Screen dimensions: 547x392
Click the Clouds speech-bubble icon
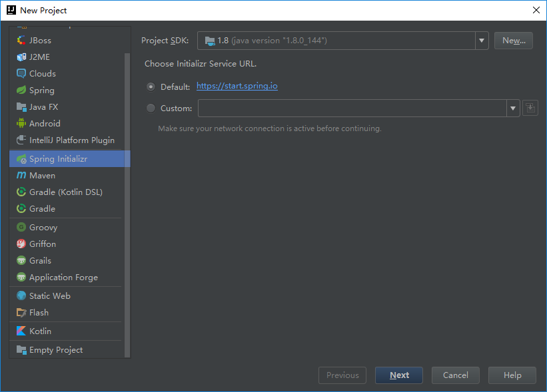(x=21, y=73)
